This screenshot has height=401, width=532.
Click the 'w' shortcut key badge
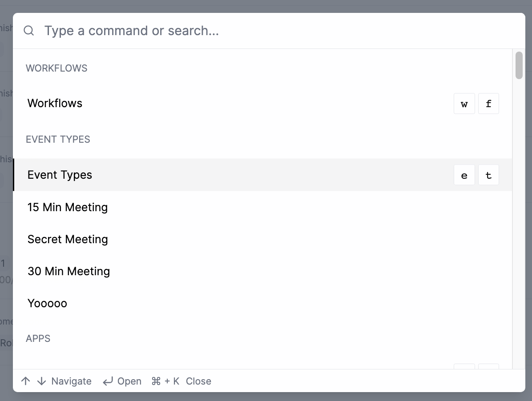tap(464, 104)
